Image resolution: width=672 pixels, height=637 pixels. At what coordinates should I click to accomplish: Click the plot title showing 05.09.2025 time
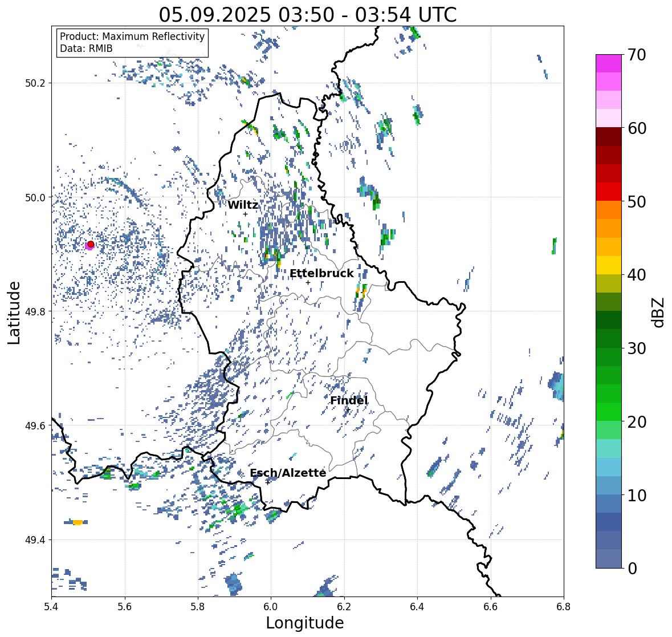(x=308, y=15)
